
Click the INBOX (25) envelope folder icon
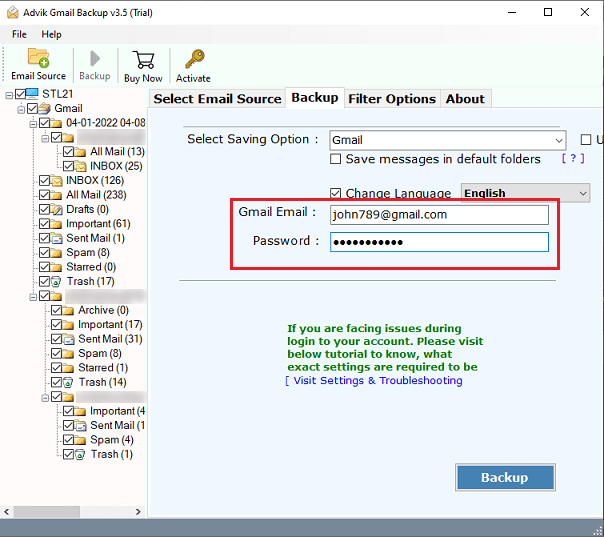(80, 166)
